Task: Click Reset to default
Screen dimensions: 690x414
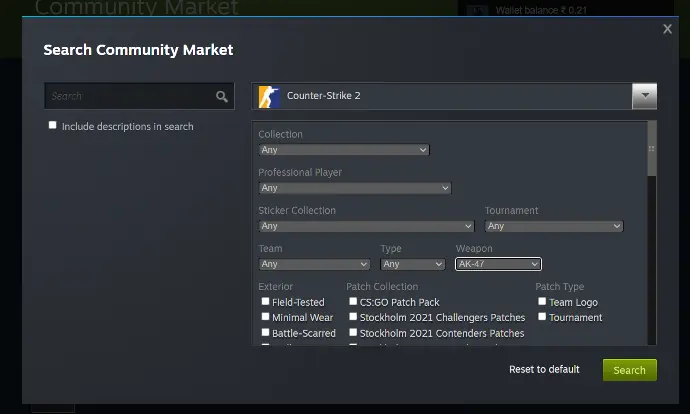Action: click(x=544, y=370)
